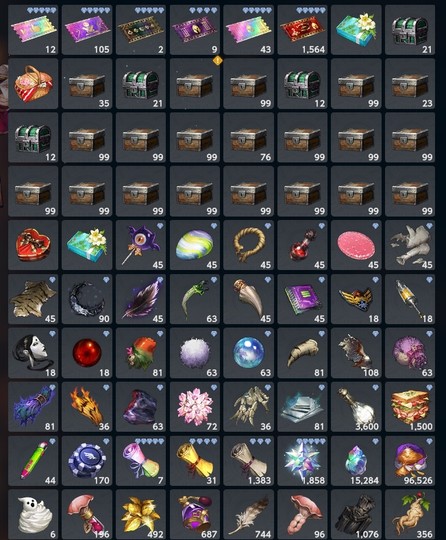The image size is (446, 540).
Task: Select the red ticket with 1,564 count
Action: pos(302,30)
